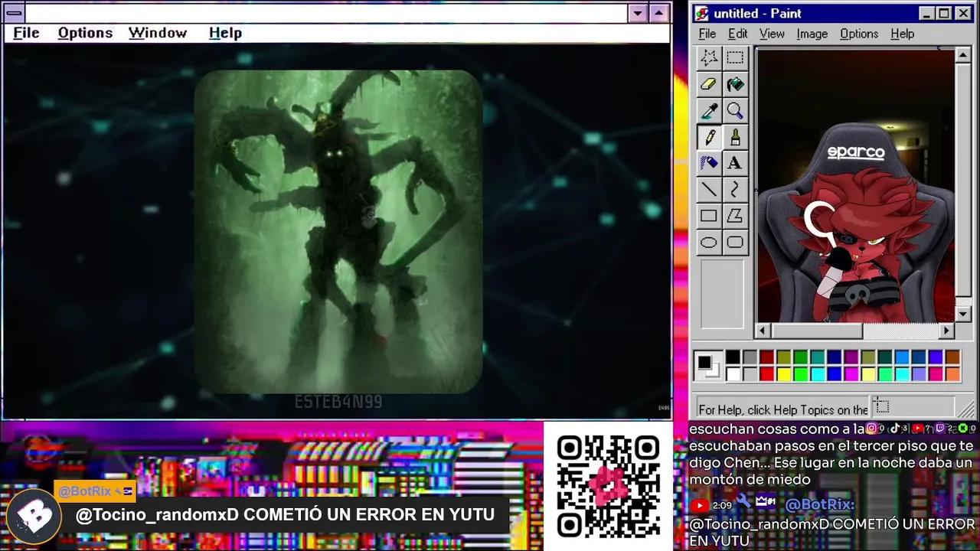The image size is (980, 551).
Task: Click the horizontal scrollbar thumb in Paint
Action: 817,331
